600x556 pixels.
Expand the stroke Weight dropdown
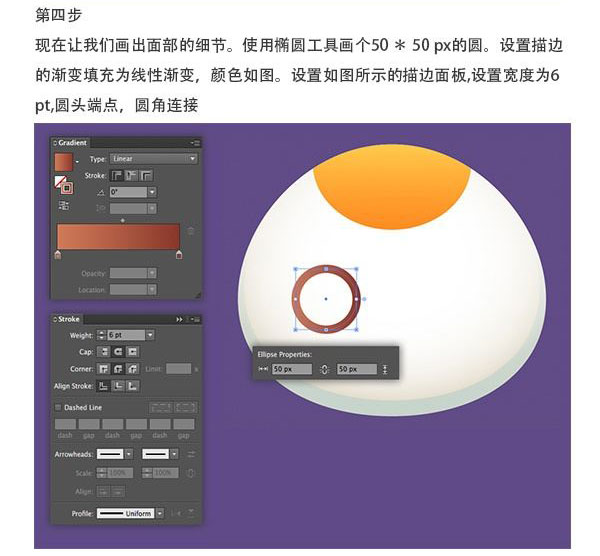(150, 335)
